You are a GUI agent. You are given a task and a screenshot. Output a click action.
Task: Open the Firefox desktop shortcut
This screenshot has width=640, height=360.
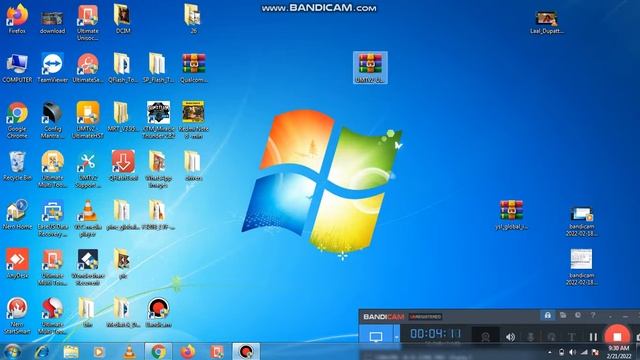pos(17,19)
